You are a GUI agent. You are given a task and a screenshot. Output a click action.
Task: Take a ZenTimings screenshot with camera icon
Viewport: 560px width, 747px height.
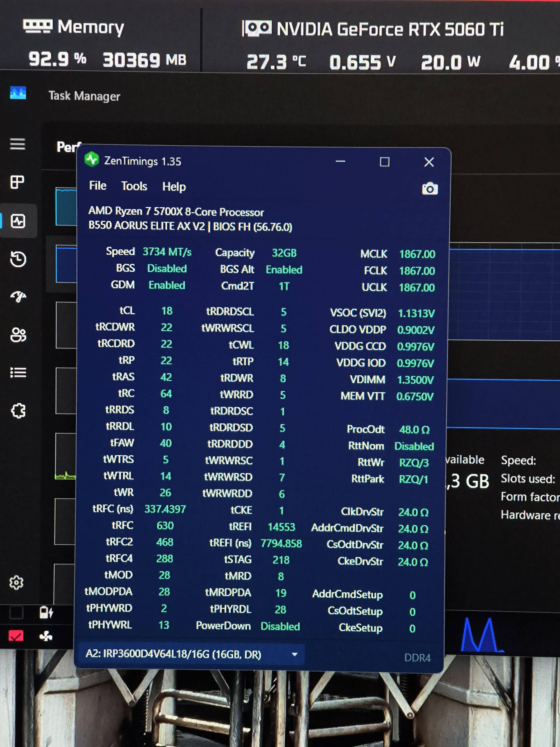[x=429, y=188]
